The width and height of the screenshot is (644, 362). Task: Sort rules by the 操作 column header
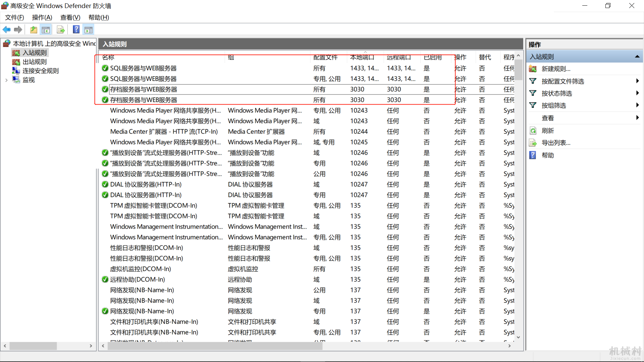click(x=464, y=58)
